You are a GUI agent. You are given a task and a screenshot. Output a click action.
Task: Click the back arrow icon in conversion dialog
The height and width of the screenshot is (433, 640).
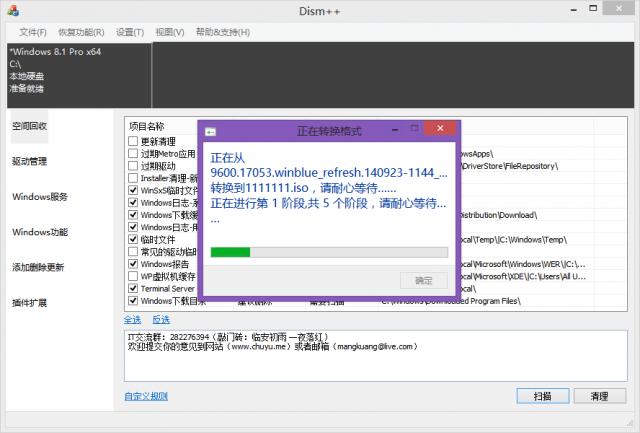click(210, 132)
